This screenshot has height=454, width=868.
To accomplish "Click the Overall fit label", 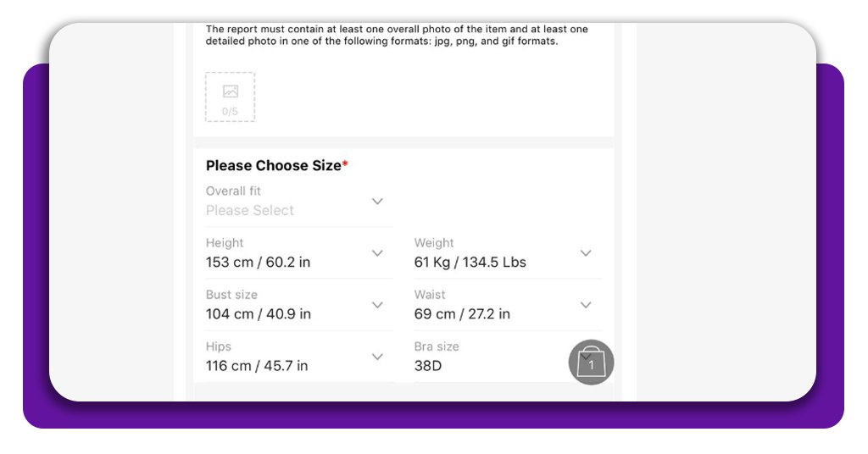I will 233,191.
